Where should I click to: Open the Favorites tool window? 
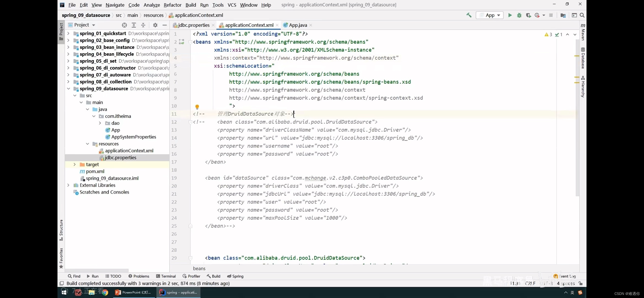coord(61,258)
